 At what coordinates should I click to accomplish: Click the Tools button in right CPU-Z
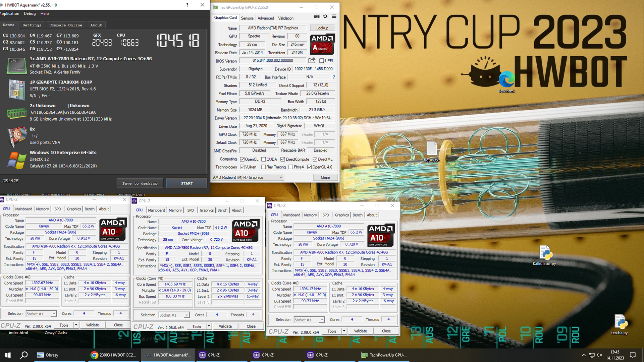click(332, 331)
